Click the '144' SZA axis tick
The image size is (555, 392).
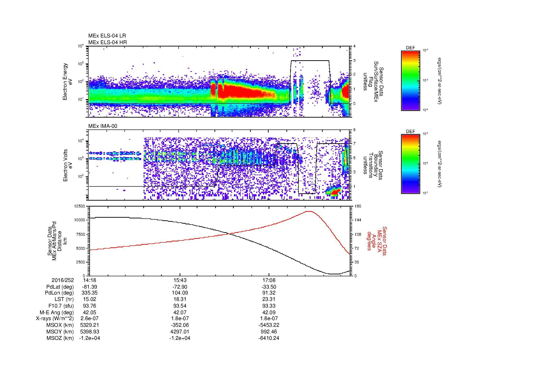pyautogui.click(x=358, y=220)
